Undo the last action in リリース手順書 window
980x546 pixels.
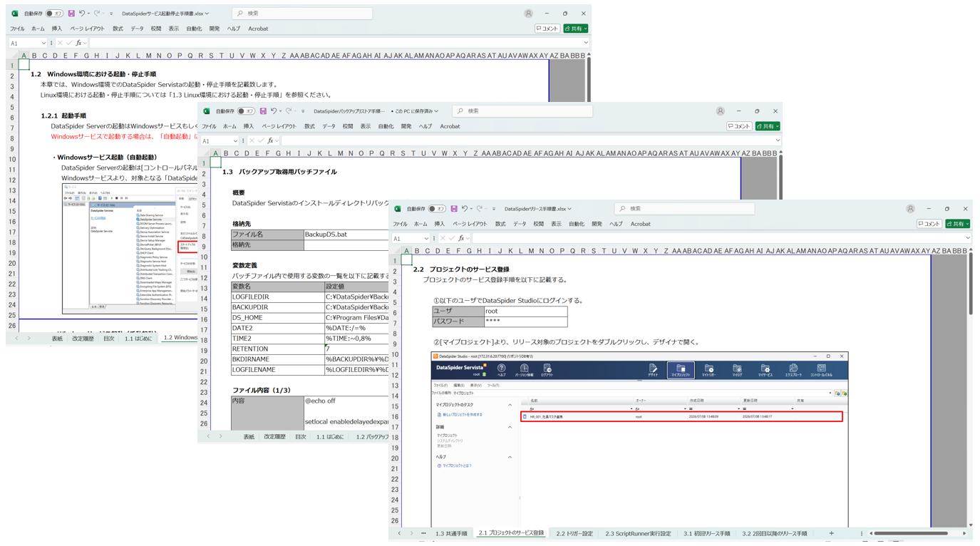(x=465, y=209)
